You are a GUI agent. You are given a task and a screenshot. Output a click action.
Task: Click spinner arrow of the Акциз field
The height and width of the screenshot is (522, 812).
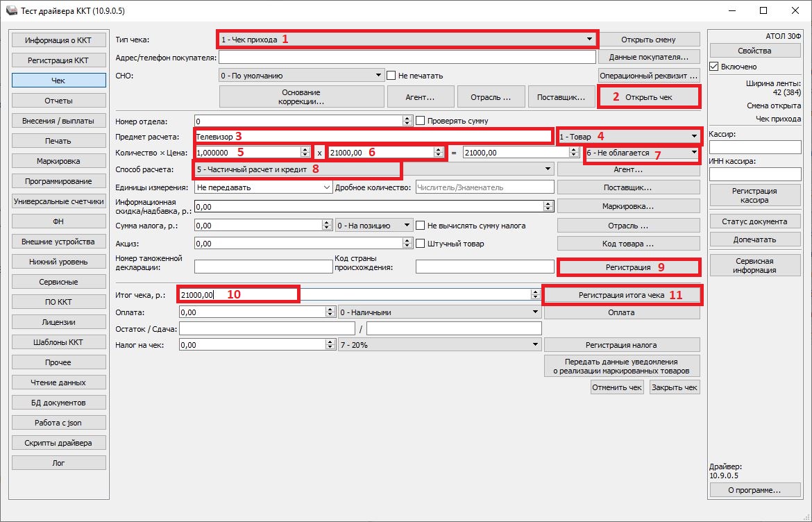tap(408, 244)
